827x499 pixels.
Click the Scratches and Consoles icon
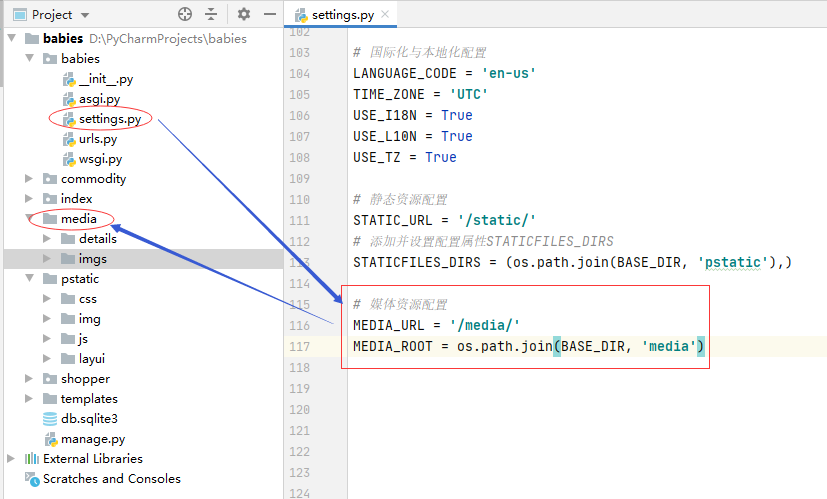(32, 479)
